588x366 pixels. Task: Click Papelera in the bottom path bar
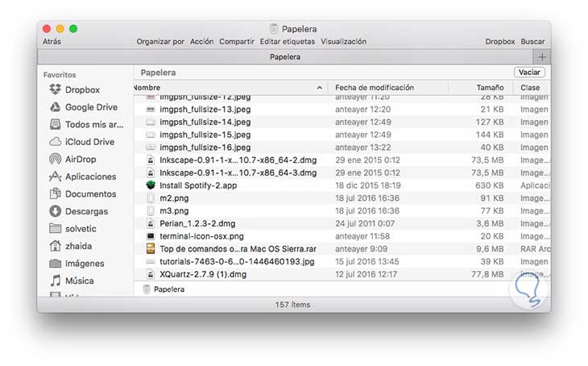[168, 289]
